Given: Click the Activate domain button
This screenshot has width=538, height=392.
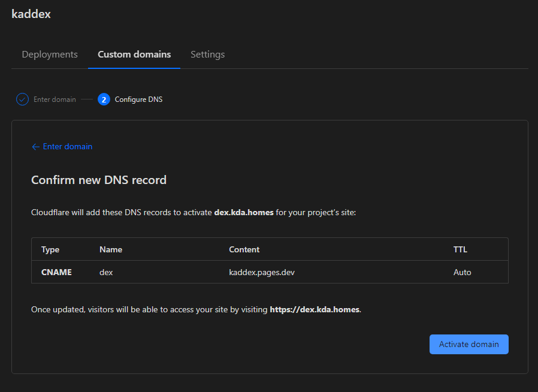Looking at the screenshot, I should pos(469,344).
